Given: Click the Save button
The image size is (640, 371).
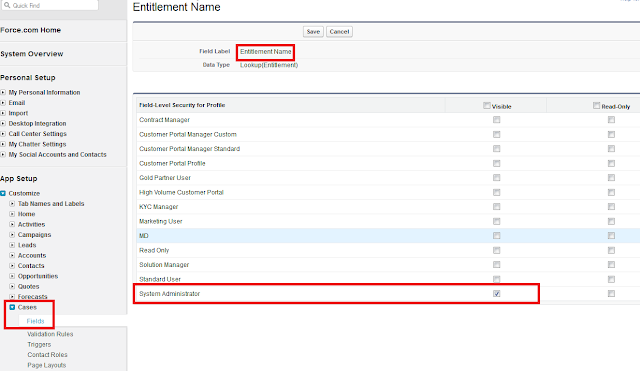Looking at the screenshot, I should pyautogui.click(x=313, y=31).
